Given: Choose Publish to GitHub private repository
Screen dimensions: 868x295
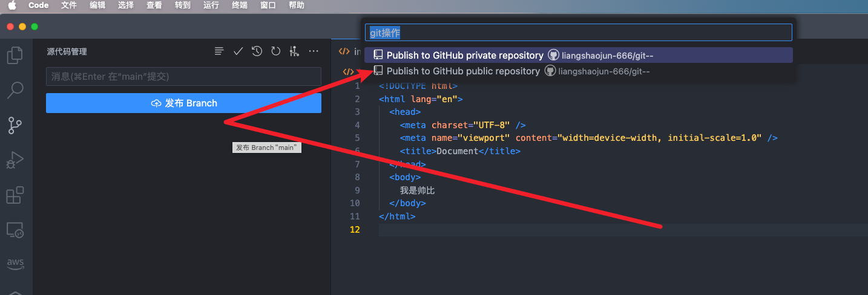Looking at the screenshot, I should (578, 55).
